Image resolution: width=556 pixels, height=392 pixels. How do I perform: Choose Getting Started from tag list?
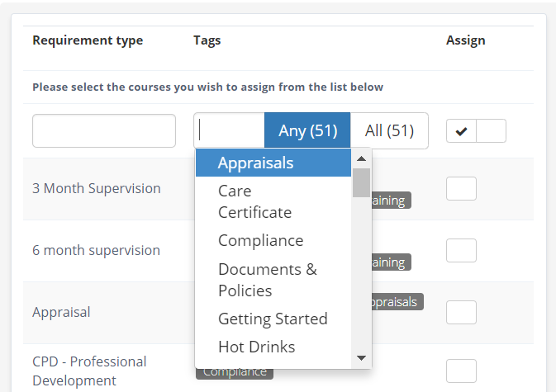point(273,319)
